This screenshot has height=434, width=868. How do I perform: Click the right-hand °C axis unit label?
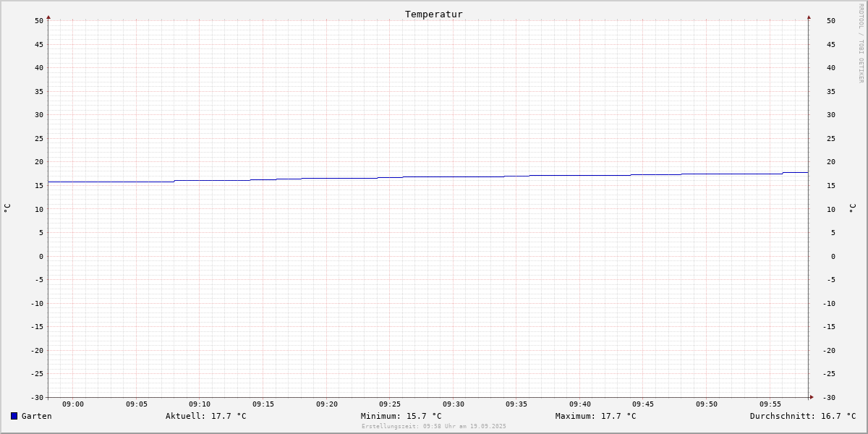[x=853, y=208]
